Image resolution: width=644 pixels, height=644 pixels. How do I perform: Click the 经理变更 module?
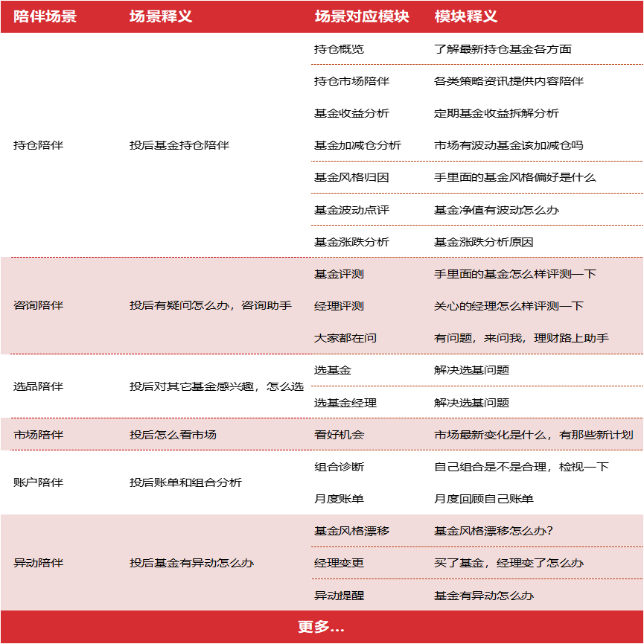coord(339,563)
